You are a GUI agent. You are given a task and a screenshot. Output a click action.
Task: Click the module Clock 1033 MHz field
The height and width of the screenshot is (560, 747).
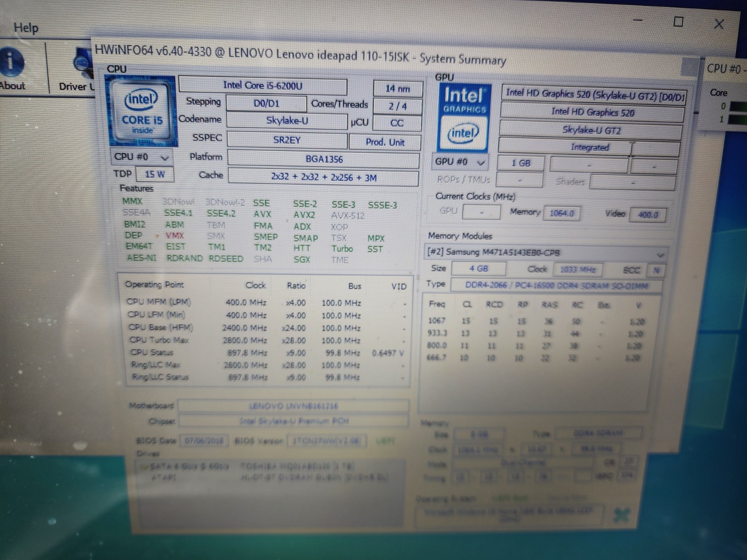click(578, 270)
